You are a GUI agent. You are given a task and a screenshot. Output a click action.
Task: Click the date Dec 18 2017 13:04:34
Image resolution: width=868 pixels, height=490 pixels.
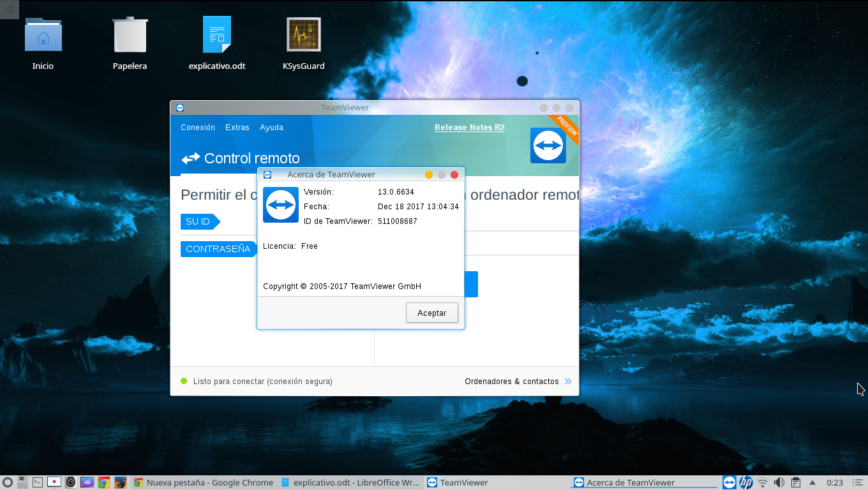[x=418, y=207]
